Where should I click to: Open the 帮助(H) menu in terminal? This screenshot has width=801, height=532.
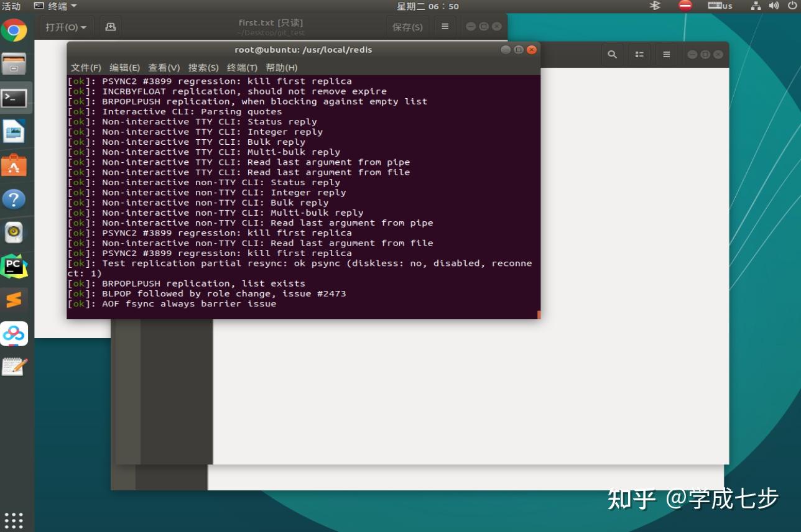tap(281, 68)
